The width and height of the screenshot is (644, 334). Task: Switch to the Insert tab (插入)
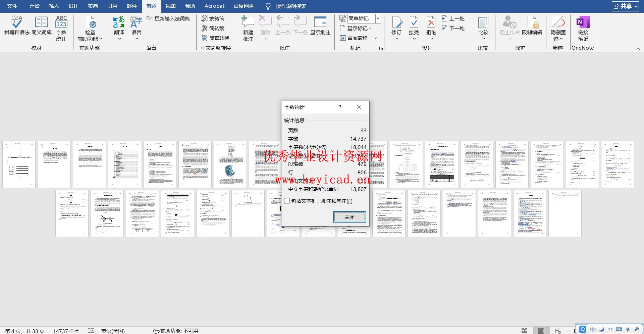[54, 6]
